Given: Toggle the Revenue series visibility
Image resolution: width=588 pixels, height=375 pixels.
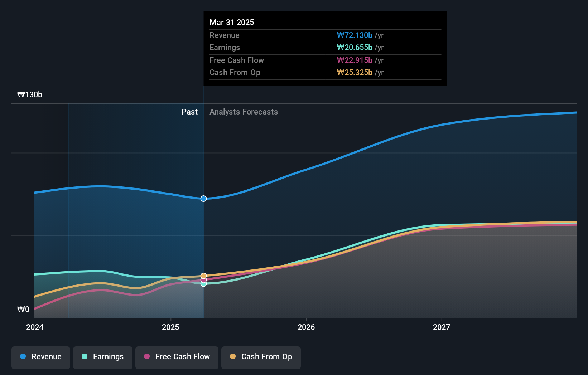Looking at the screenshot, I should click(40, 357).
